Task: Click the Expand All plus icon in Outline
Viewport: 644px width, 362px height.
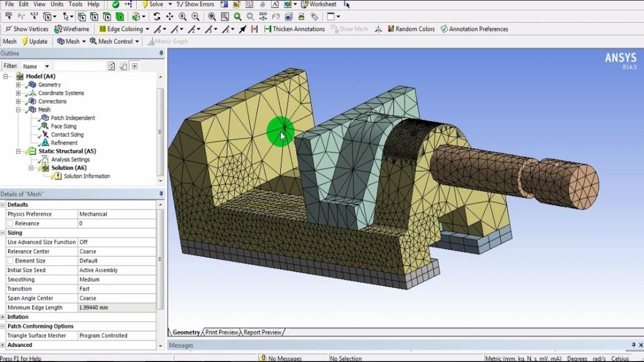Action: click(x=134, y=66)
